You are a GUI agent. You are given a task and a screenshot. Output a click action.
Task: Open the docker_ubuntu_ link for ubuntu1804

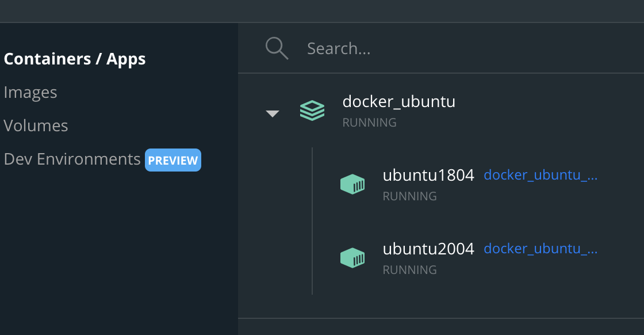[539, 175]
